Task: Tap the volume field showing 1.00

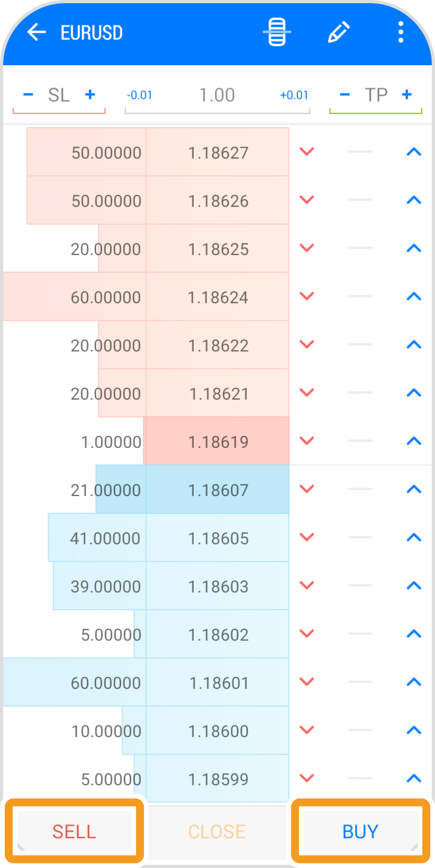Action: (x=217, y=95)
